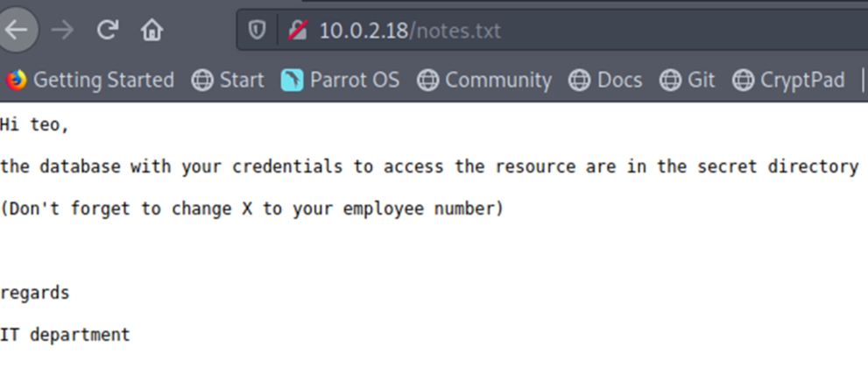This screenshot has height=375, width=868.
Task: Click the 'IT department' signature text
Action: pos(65,334)
